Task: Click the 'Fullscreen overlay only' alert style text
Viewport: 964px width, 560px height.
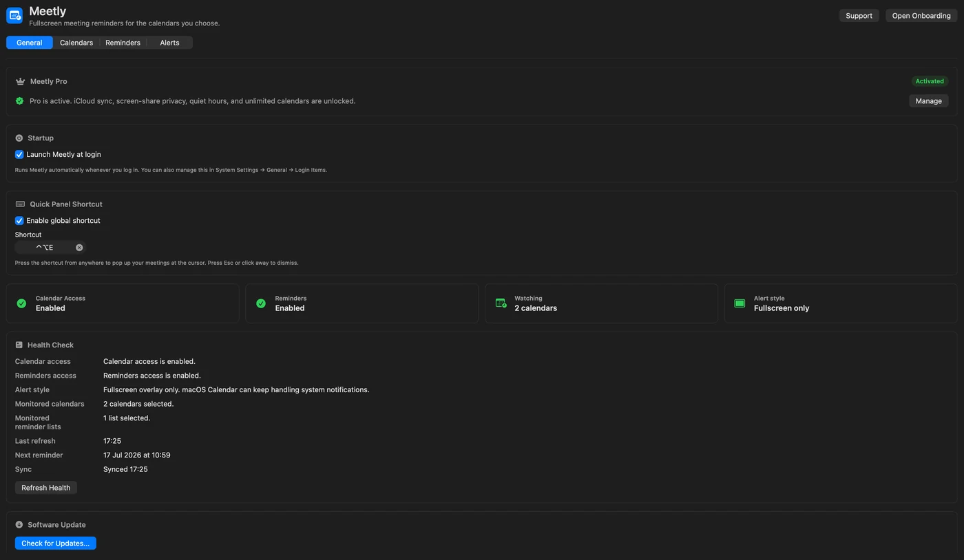Action: (236, 390)
